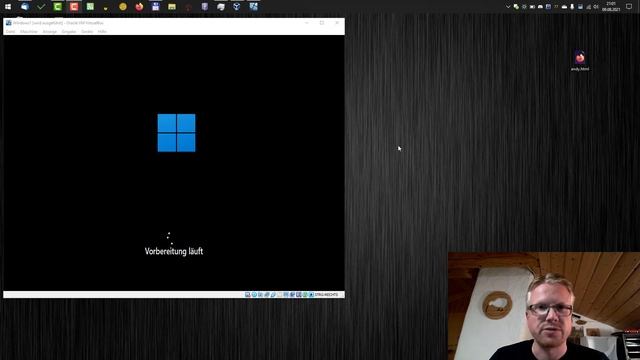Open the green C app in the taskbar
Screen dimensions: 640x360
(x=58, y=7)
